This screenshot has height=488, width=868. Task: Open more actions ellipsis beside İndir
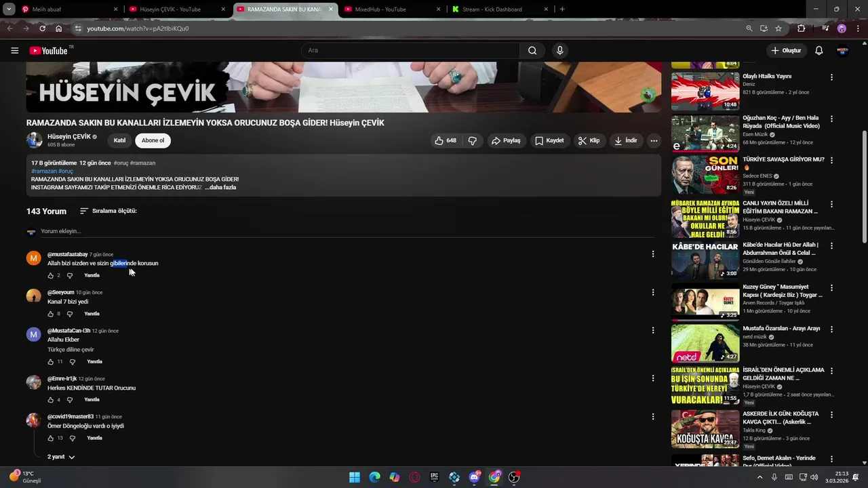pos(654,141)
